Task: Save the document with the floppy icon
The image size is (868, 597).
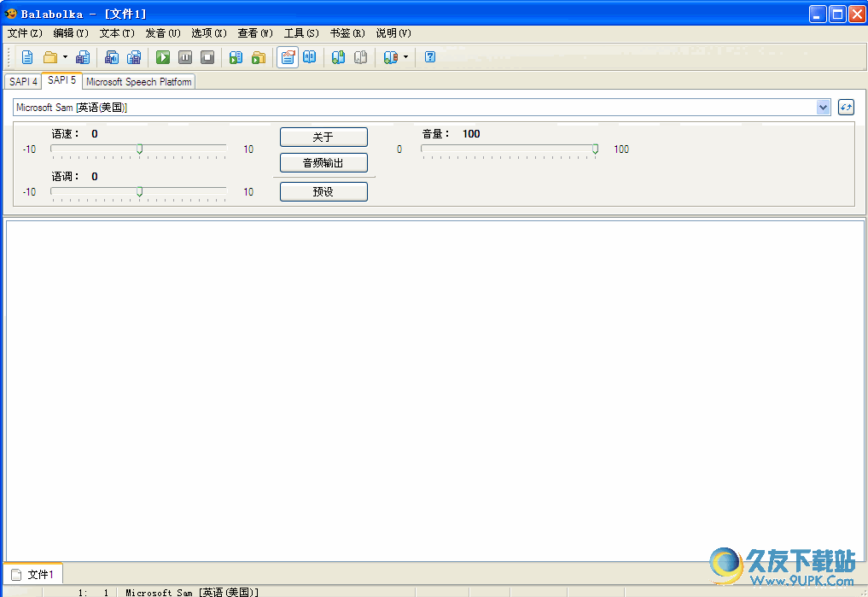Action: pyautogui.click(x=83, y=57)
